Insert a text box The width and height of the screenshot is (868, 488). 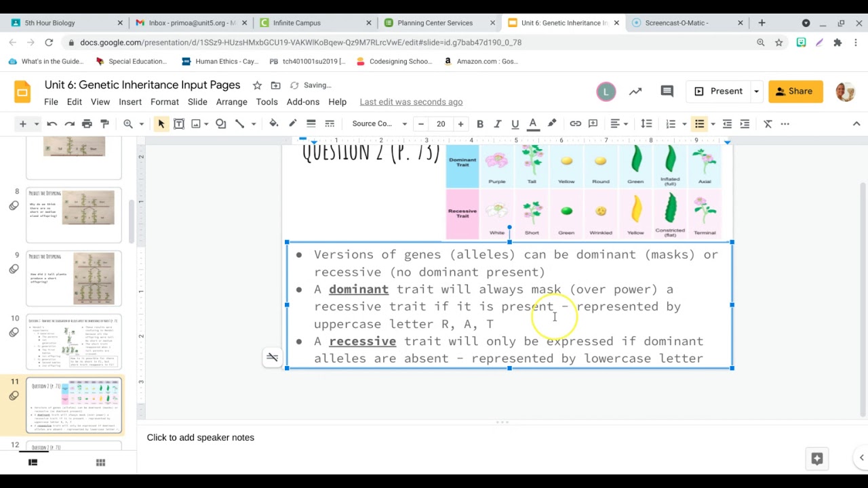[179, 124]
